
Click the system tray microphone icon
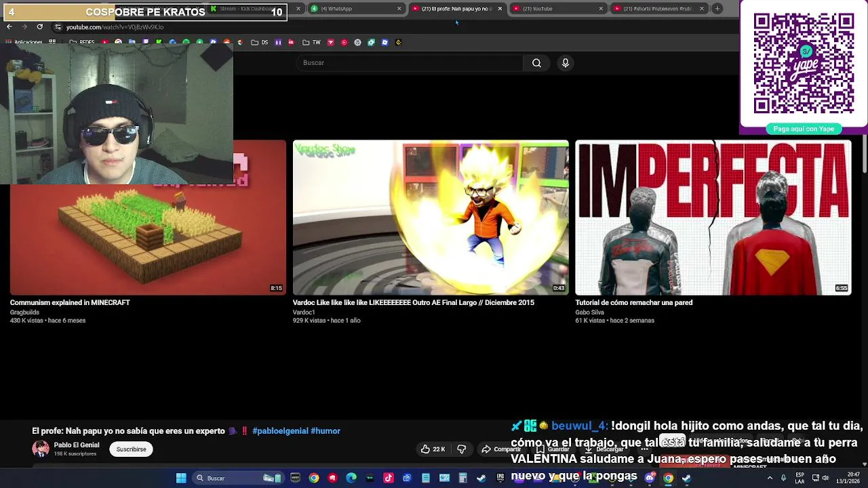(x=783, y=478)
